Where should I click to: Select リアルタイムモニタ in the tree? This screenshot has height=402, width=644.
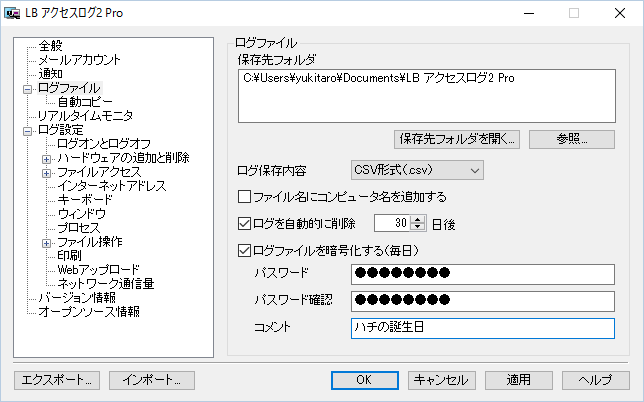coord(85,116)
